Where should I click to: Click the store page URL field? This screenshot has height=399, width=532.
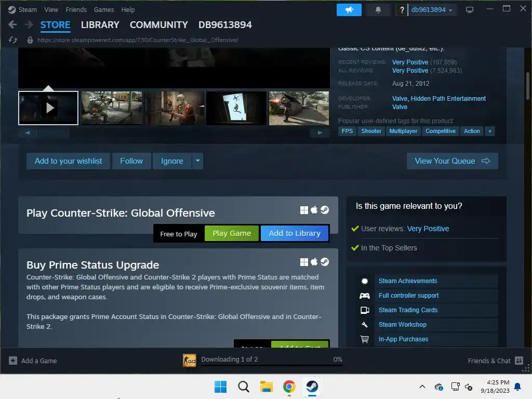click(138, 40)
